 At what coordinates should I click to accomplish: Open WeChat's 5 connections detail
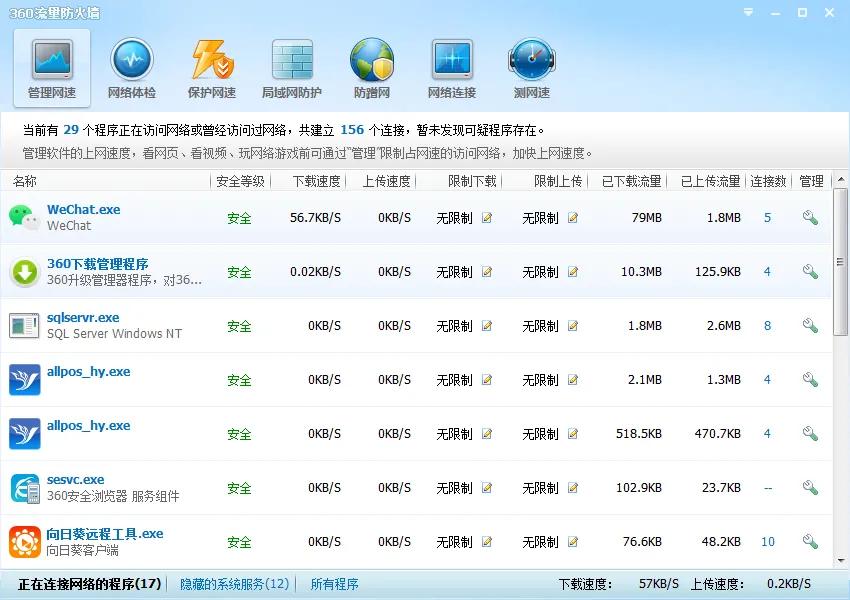click(x=768, y=217)
